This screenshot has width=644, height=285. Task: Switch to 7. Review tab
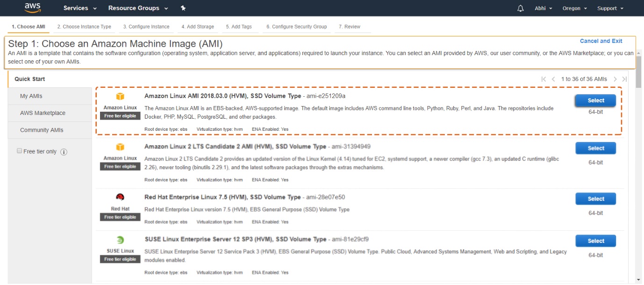click(350, 27)
